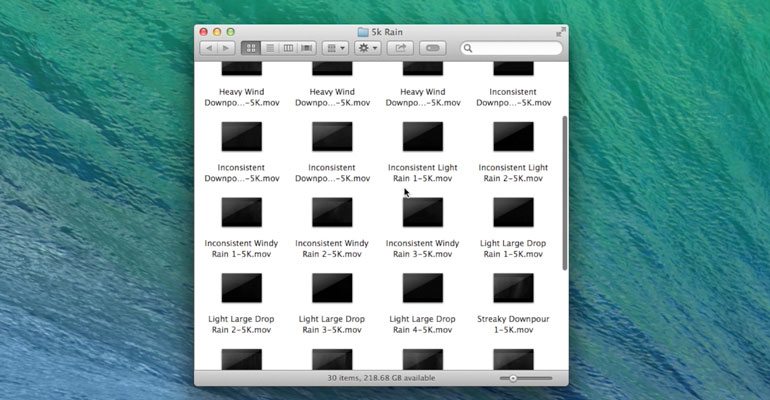
Task: Select the Inconsistent Windy Rain 1-5K.mov thumbnail
Action: click(x=242, y=212)
